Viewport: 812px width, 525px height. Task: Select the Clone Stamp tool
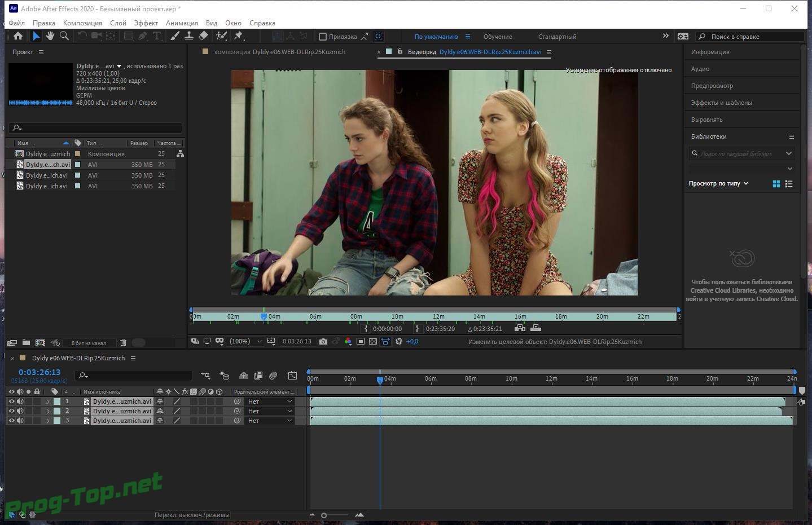tap(188, 36)
